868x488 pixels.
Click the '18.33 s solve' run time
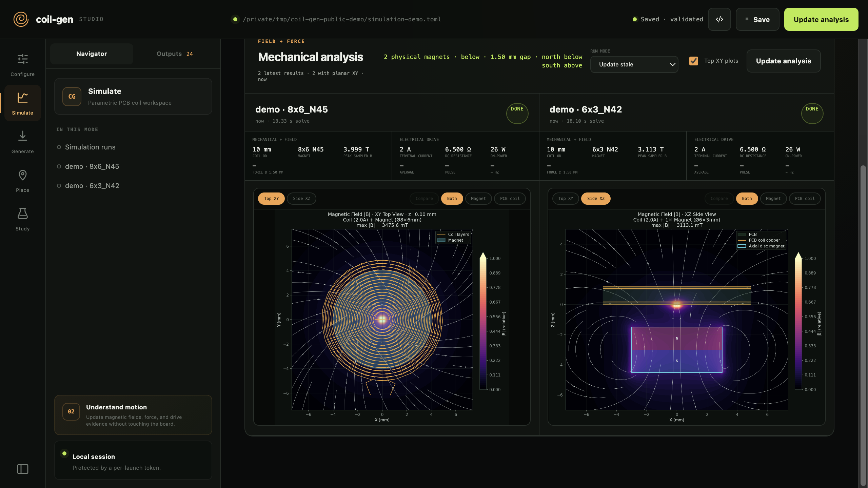pos(291,121)
